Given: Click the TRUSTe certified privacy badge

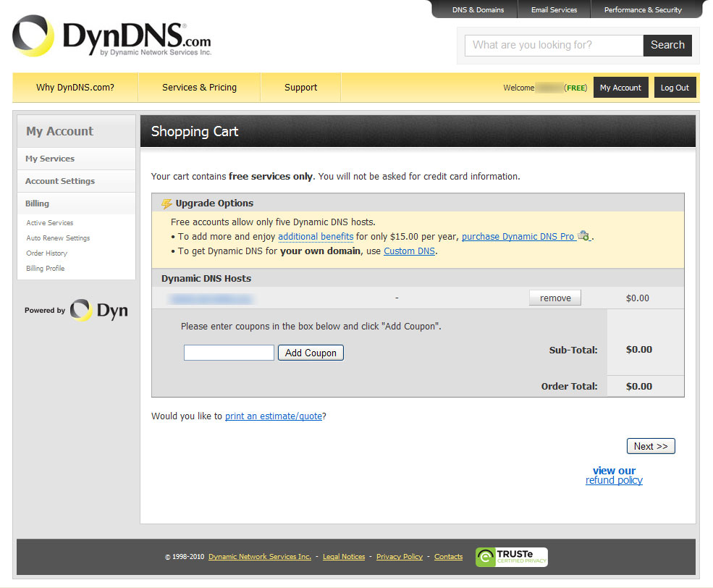Looking at the screenshot, I should point(512,557).
